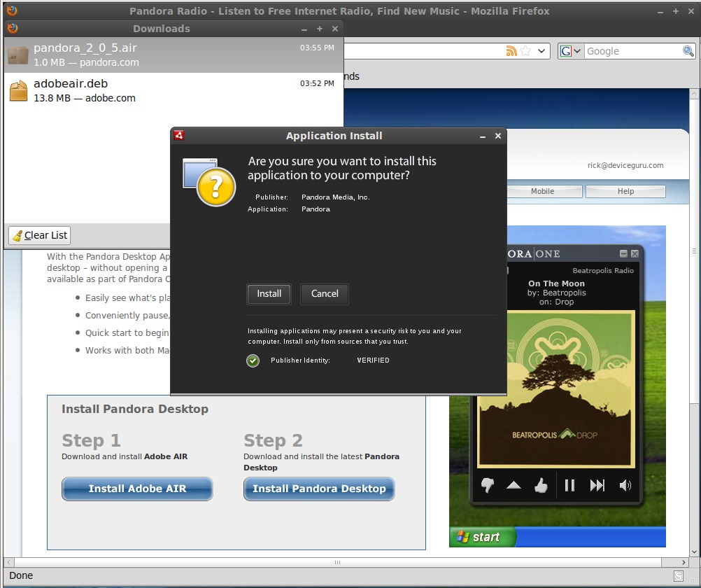Click the page vertical scrollbar down arrow
The image size is (701, 588).
pyautogui.click(x=694, y=552)
